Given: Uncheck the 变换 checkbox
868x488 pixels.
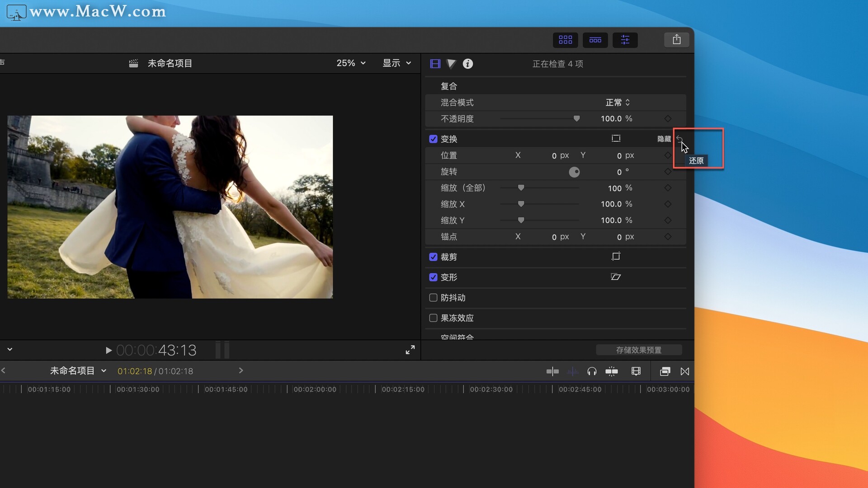Looking at the screenshot, I should pos(433,139).
